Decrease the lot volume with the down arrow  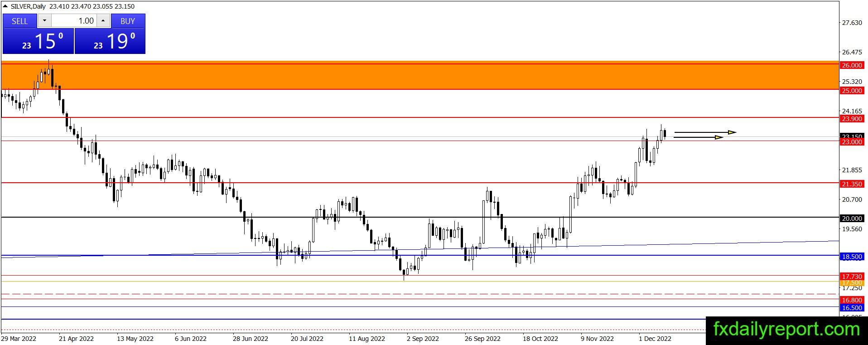pos(44,21)
